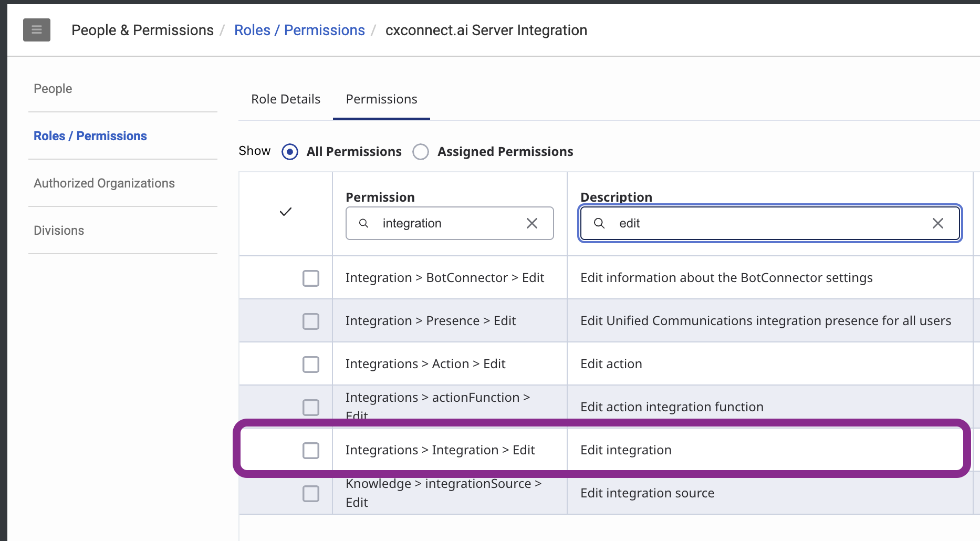Switch to the Role Details tab

[286, 99]
